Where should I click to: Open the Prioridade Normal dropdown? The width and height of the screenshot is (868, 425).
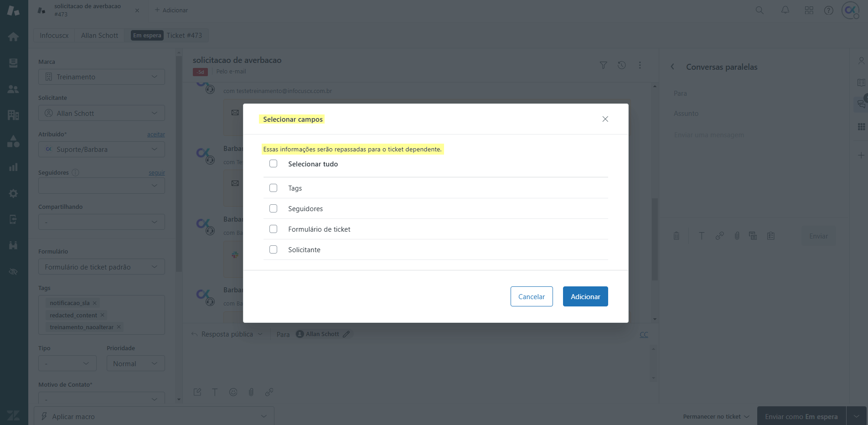[135, 363]
